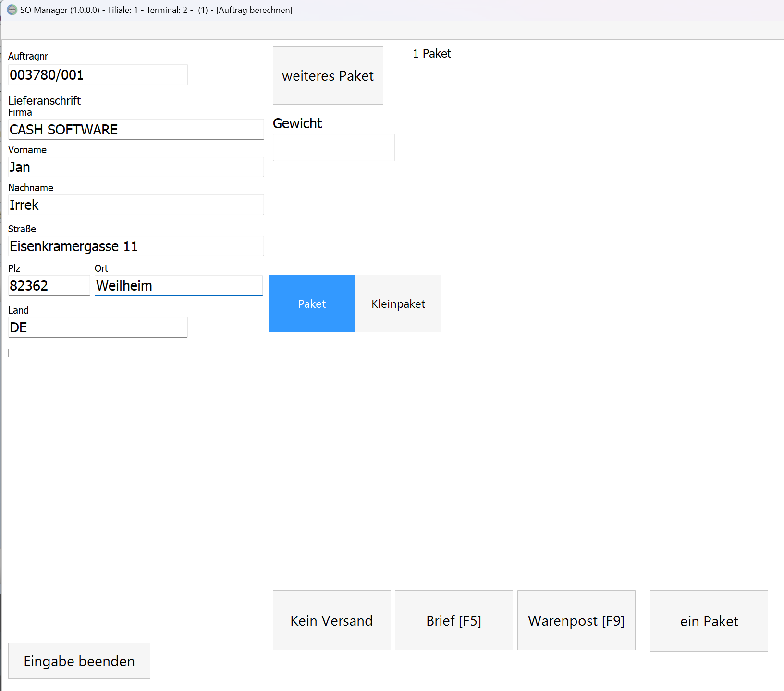Click the weiteres Paket button

coord(328,75)
